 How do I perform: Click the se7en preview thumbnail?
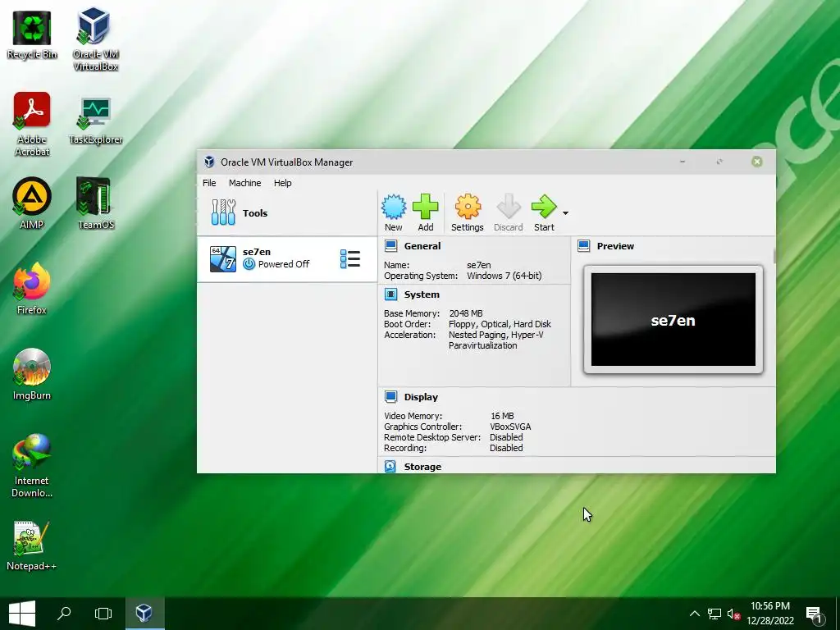coord(673,320)
